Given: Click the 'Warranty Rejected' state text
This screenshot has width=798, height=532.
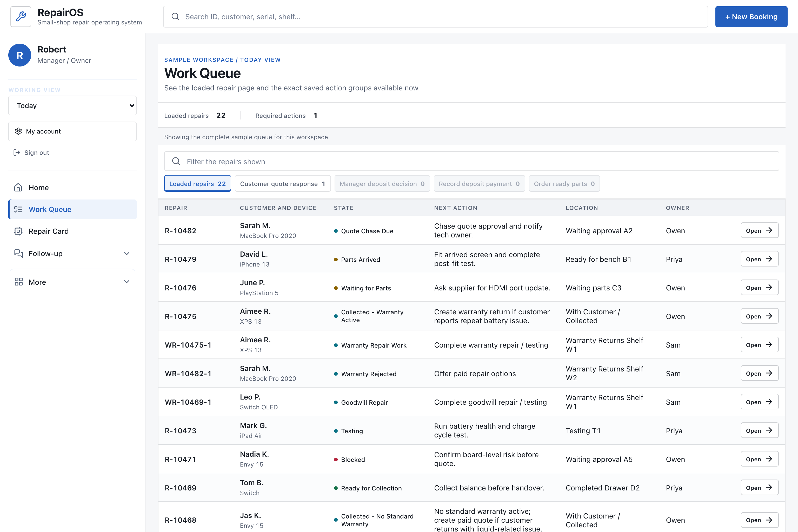Looking at the screenshot, I should click(x=368, y=374).
